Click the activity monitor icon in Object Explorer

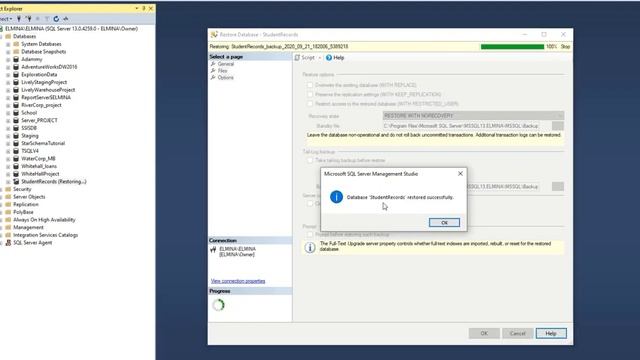pos(66,18)
